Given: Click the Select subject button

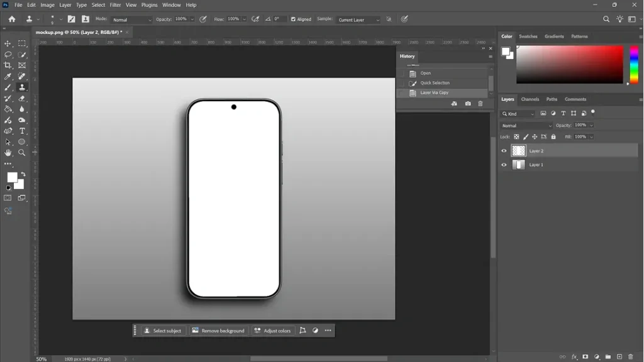Looking at the screenshot, I should pyautogui.click(x=163, y=331).
